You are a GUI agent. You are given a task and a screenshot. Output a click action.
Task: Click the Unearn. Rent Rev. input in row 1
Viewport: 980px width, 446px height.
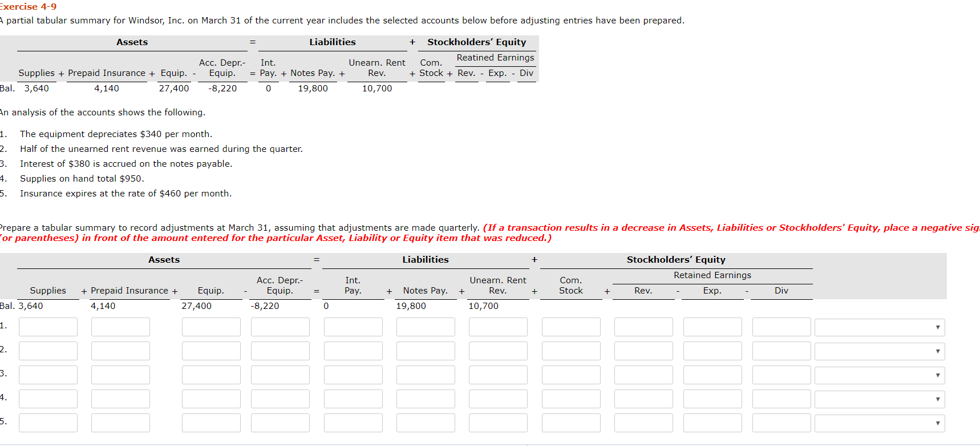(x=498, y=327)
